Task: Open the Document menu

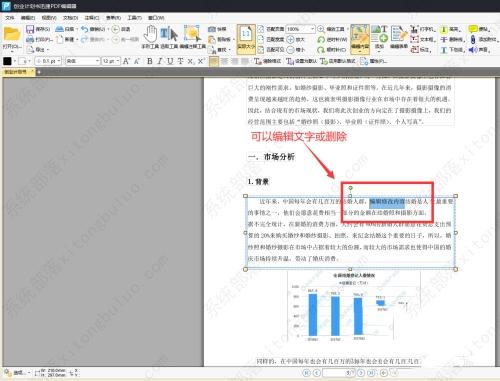Action: (70, 17)
